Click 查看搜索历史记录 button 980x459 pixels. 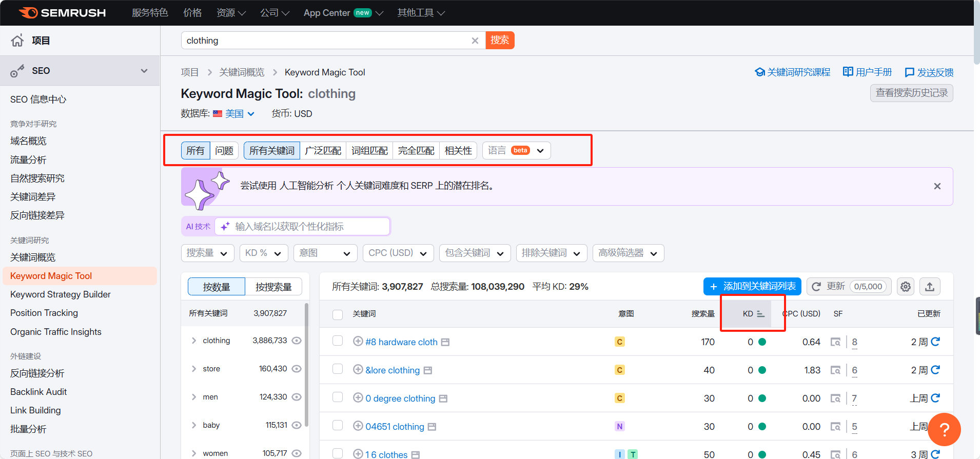pyautogui.click(x=912, y=93)
